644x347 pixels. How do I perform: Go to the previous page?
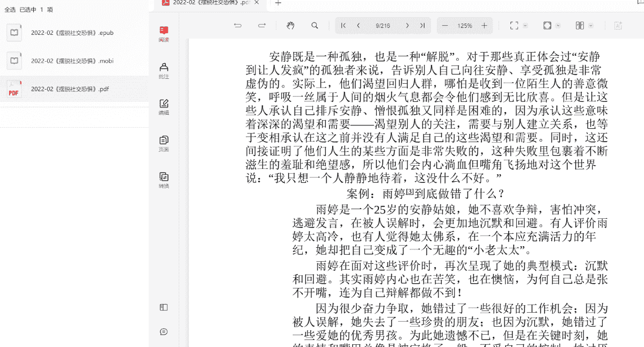pos(358,26)
